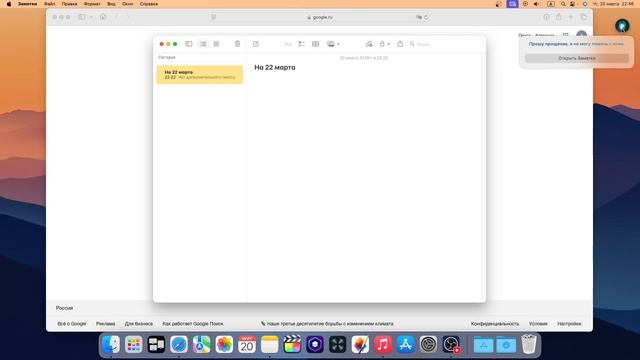Open Notes from the Dock
Image resolution: width=640 pixels, height=360 pixels.
[269, 344]
